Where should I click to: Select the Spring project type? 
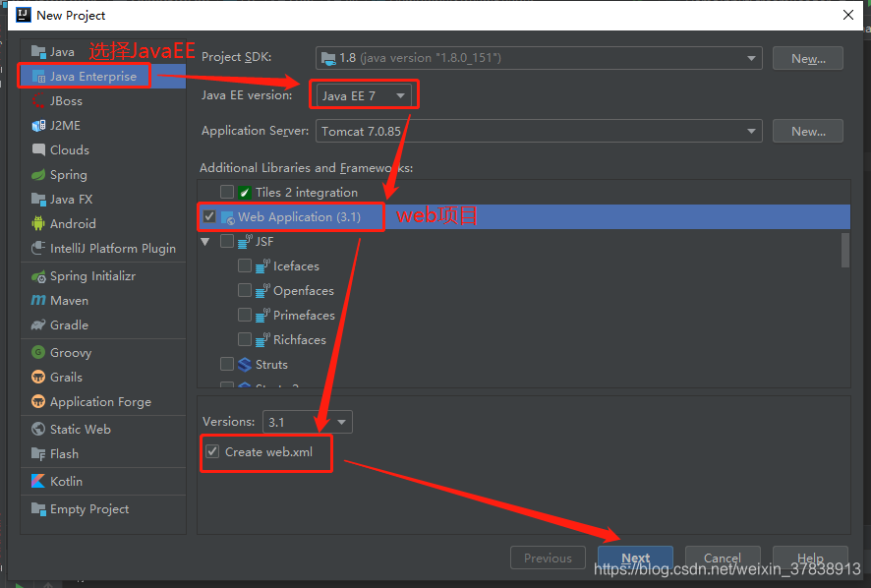click(x=103, y=175)
